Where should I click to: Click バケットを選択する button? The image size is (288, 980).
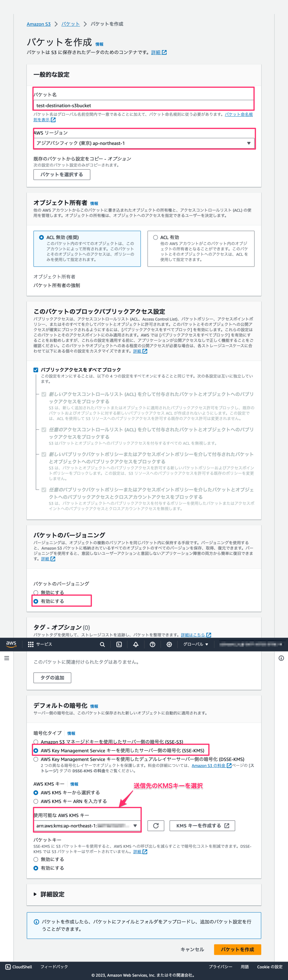62,175
